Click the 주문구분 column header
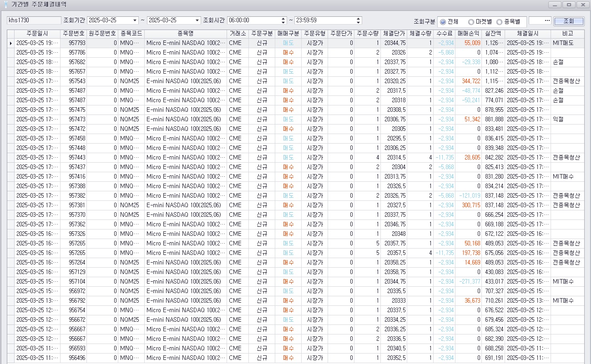The image size is (591, 364). pyautogui.click(x=262, y=34)
